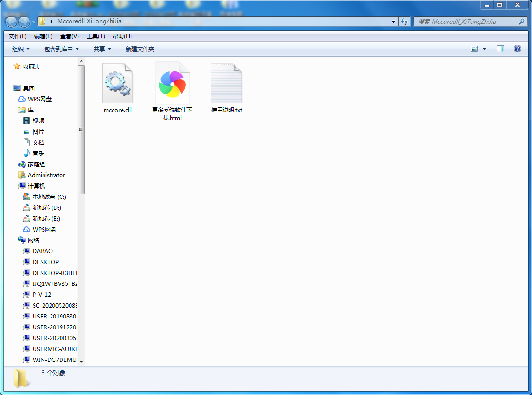Click the 图片 pictures icon in sidebar
Image resolution: width=532 pixels, height=395 pixels.
pos(26,131)
